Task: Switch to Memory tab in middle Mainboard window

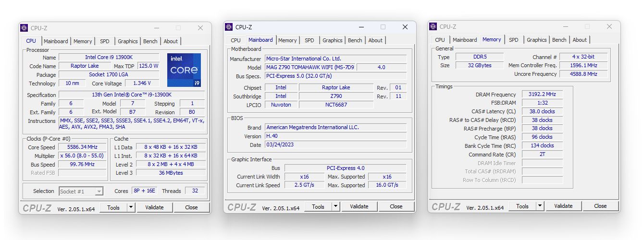Action: (287, 40)
